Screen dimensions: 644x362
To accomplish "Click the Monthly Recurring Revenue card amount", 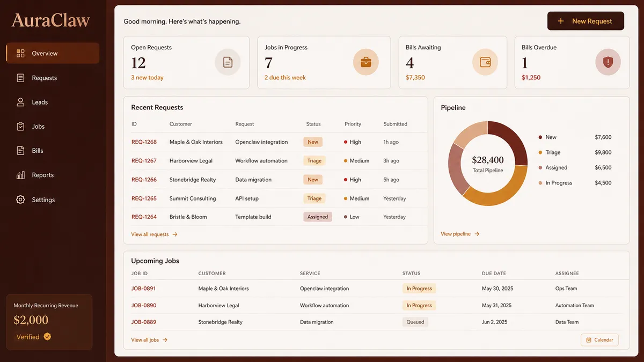I will click(x=31, y=320).
